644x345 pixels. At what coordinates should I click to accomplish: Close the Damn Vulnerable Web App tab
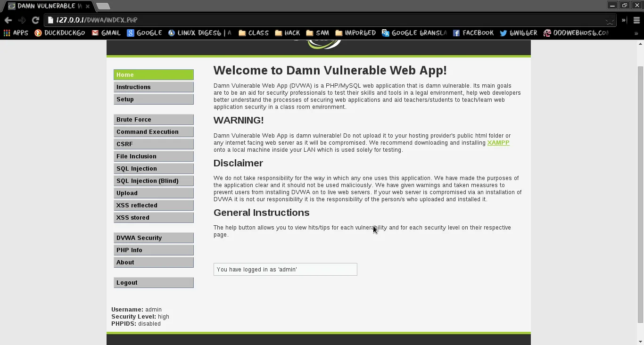88,6
